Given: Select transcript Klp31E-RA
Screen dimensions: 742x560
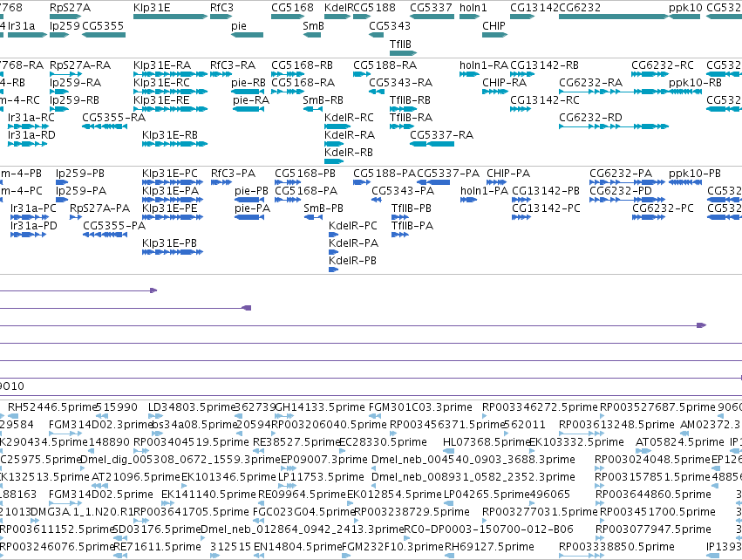Looking at the screenshot, I should [x=170, y=74].
